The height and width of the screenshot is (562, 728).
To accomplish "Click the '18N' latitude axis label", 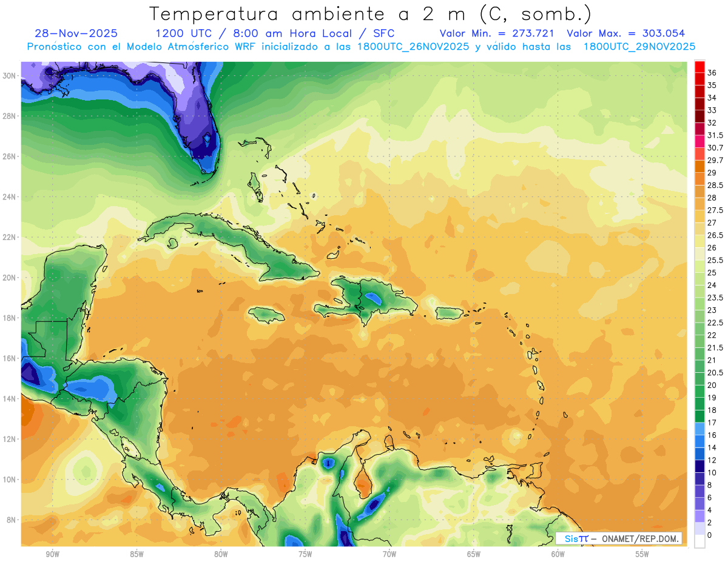I will (x=9, y=318).
